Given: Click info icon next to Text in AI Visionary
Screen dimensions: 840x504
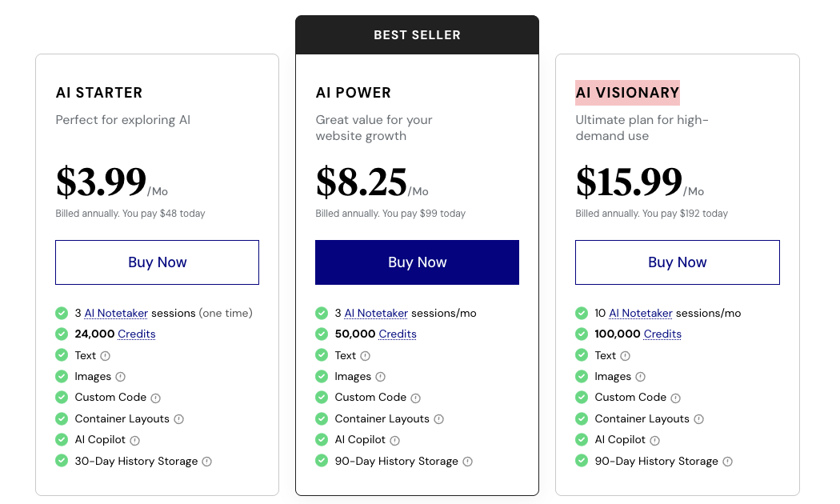Looking at the screenshot, I should [x=625, y=356].
